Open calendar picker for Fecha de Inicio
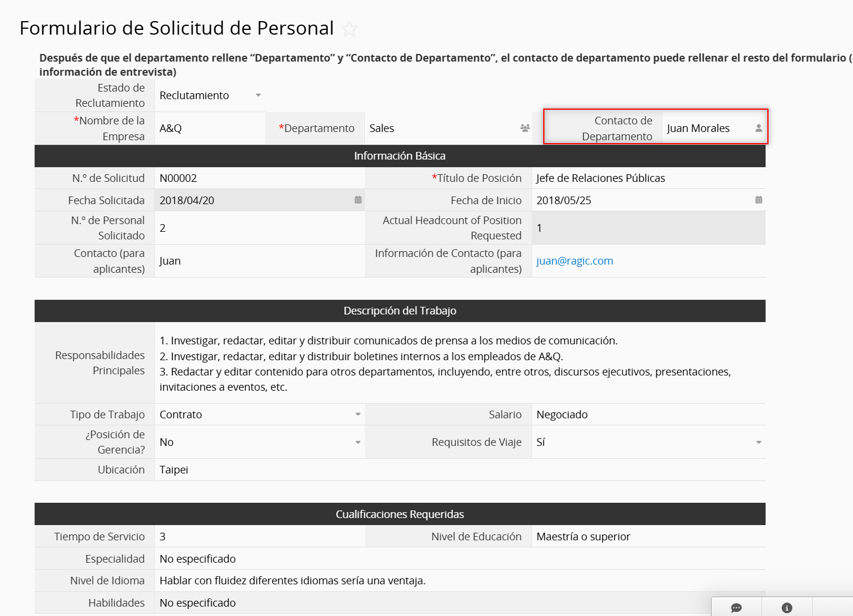This screenshot has height=616, width=853. tap(758, 200)
